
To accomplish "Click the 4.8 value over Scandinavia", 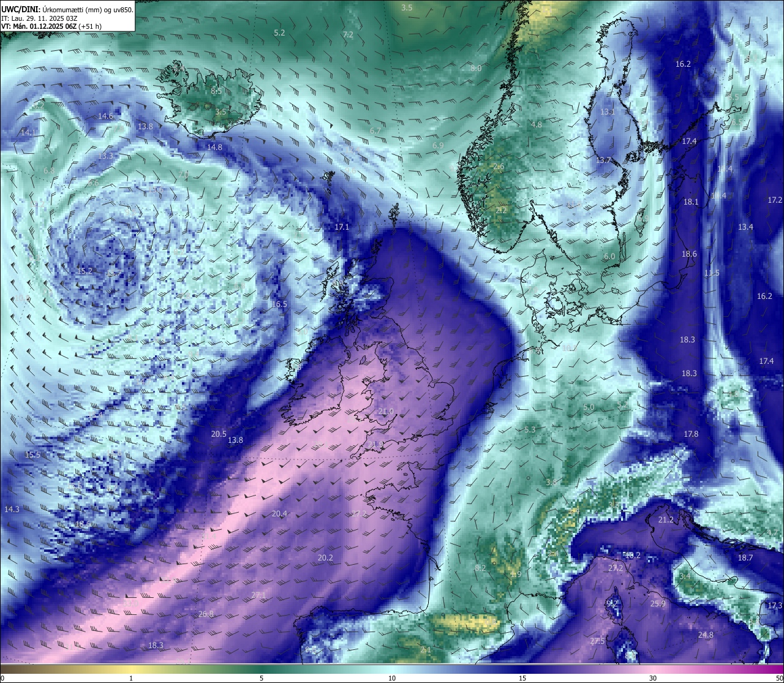I will 537,124.
